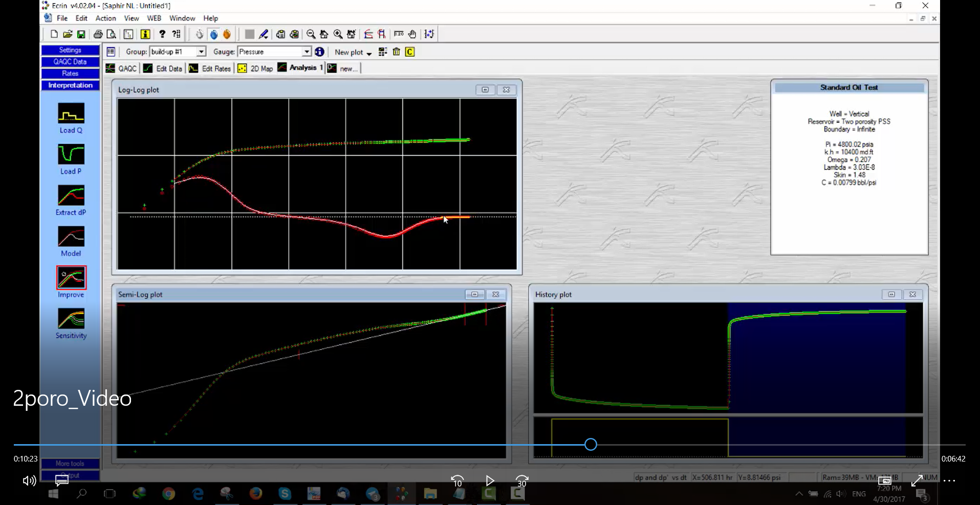Open the Edit menu
Viewport: 980px width, 505px height.
coord(81,18)
